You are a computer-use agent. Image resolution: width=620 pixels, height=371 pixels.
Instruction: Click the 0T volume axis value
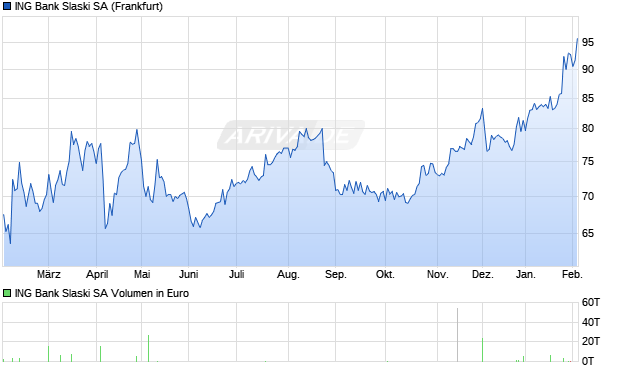(588, 361)
